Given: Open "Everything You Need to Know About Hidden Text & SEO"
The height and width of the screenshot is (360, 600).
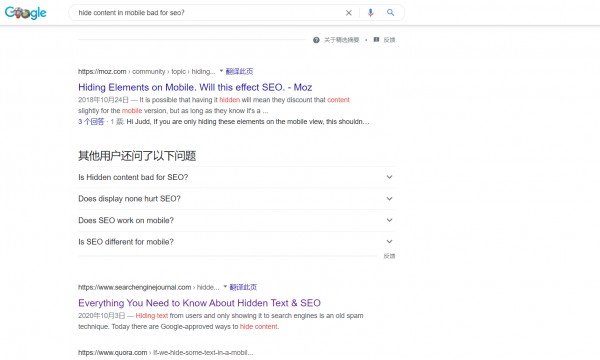Looking at the screenshot, I should [x=199, y=303].
